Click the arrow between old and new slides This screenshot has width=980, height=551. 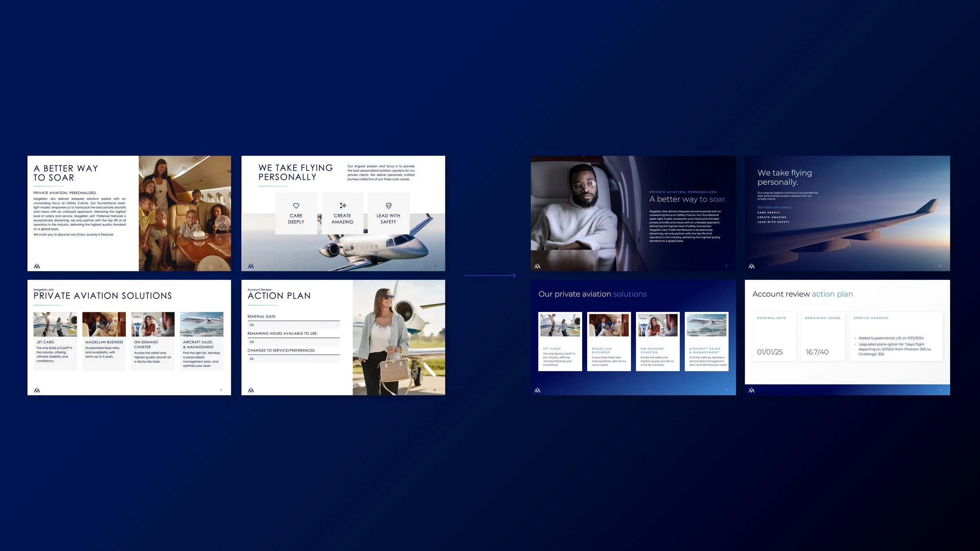point(490,275)
